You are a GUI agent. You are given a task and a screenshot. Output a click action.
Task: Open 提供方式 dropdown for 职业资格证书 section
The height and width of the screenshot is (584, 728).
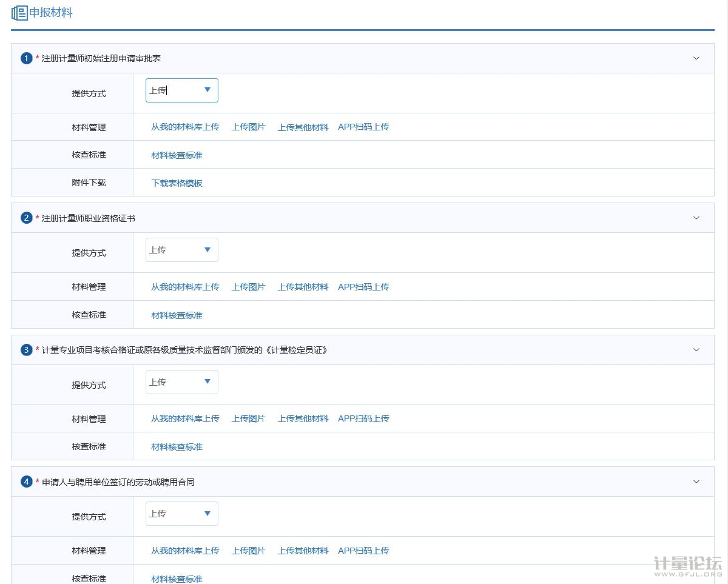pos(181,250)
